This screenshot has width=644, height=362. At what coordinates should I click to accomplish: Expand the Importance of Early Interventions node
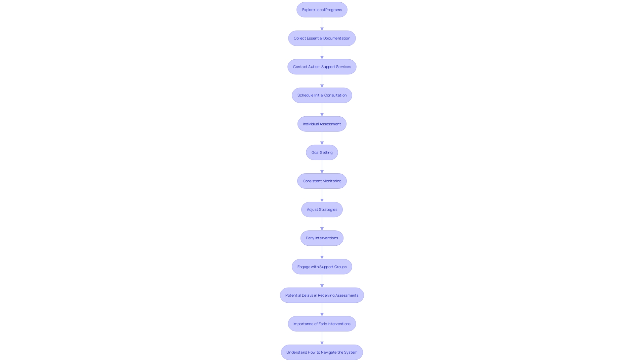pyautogui.click(x=322, y=323)
